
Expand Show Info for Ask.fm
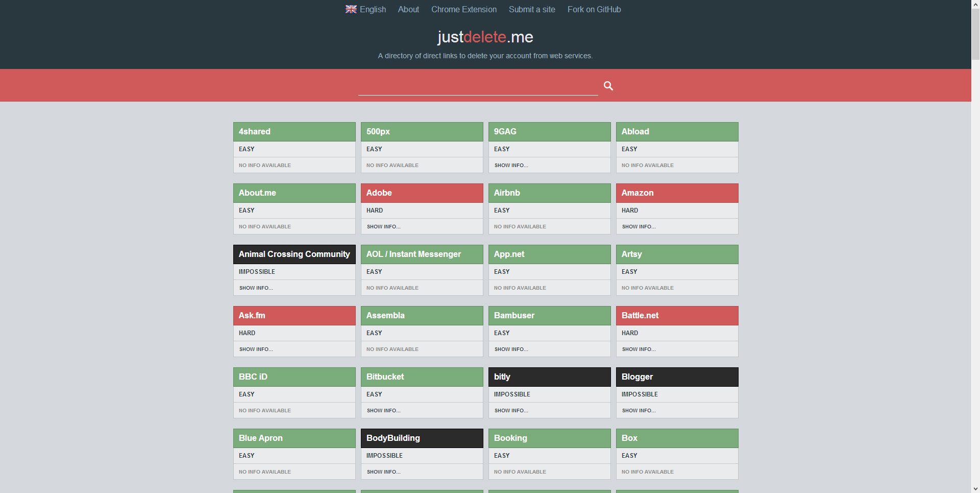(x=256, y=349)
